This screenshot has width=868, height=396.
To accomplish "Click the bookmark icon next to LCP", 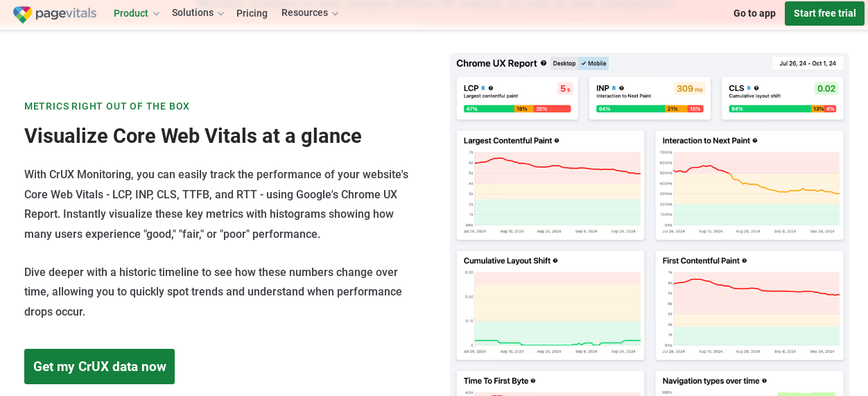I will [484, 88].
